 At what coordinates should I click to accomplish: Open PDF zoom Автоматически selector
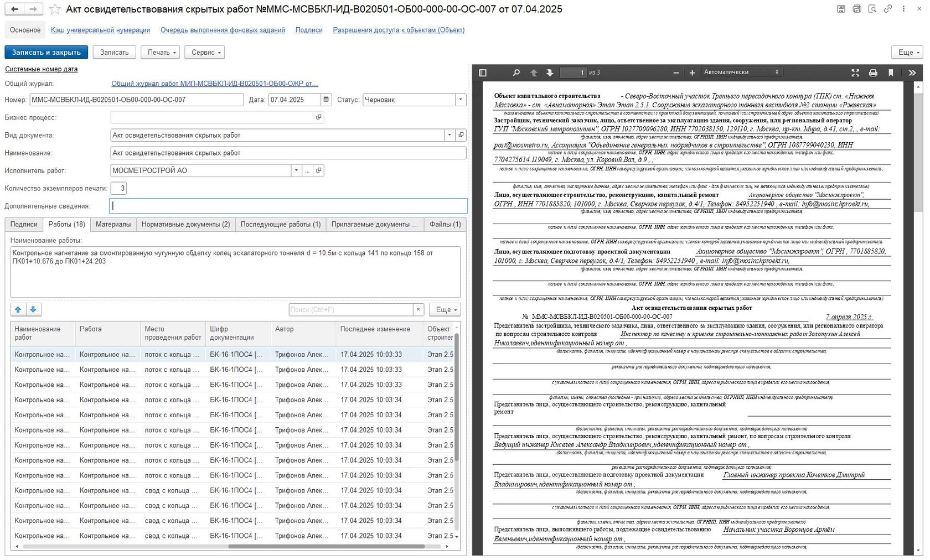(741, 72)
